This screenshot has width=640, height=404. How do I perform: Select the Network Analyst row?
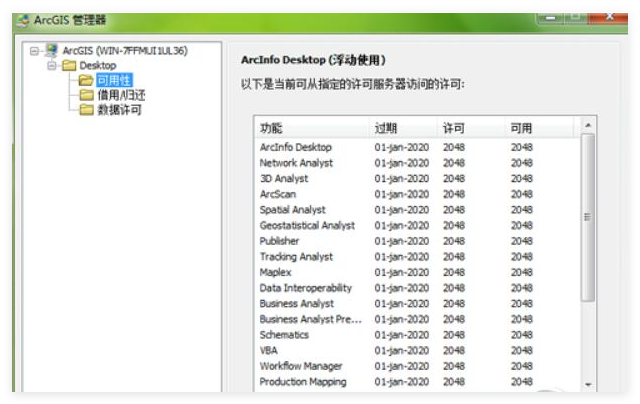pyautogui.click(x=416, y=163)
